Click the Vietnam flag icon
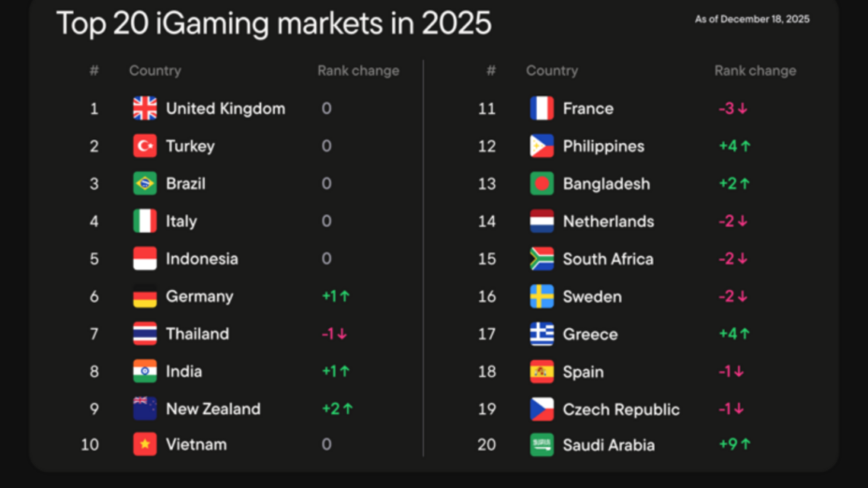Viewport: 868px width, 488px height. tap(145, 445)
